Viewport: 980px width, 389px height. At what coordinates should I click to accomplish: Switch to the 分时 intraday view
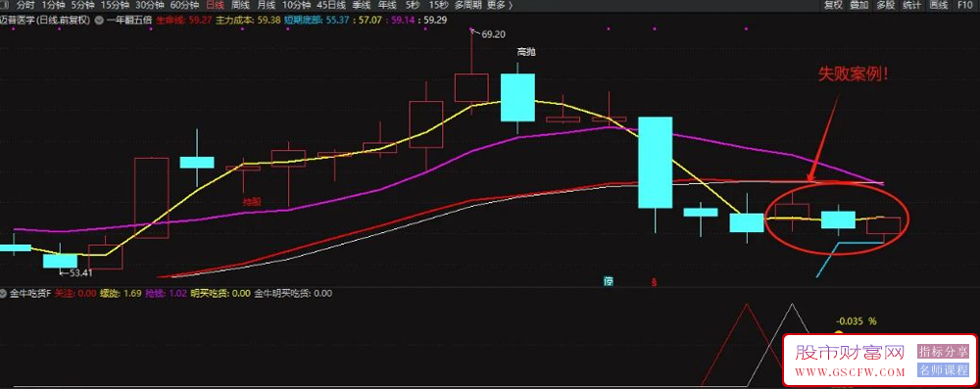point(25,5)
